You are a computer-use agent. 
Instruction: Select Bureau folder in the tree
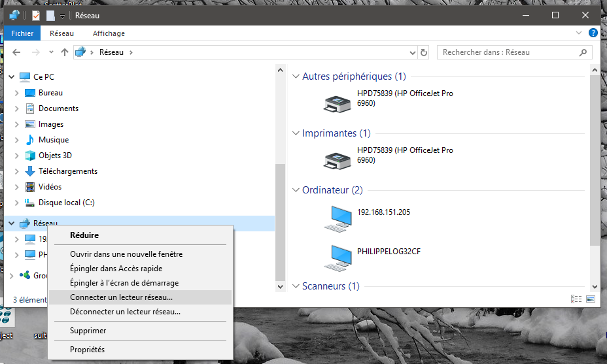tap(51, 93)
